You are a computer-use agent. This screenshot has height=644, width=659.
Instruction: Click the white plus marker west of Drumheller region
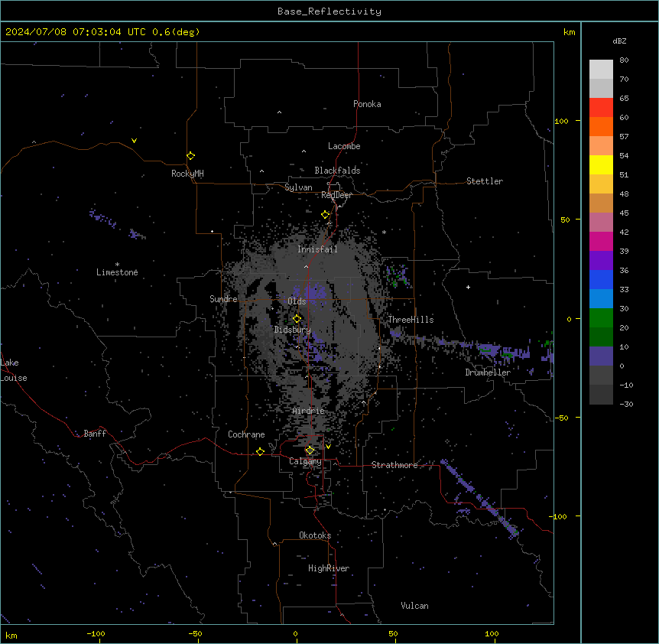[468, 287]
